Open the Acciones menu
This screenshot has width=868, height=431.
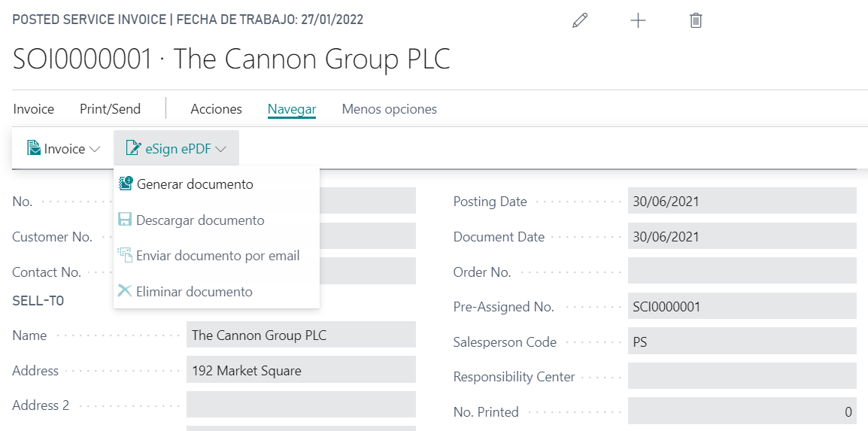coord(216,109)
